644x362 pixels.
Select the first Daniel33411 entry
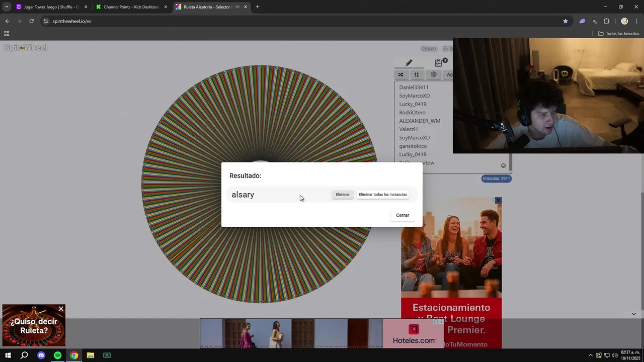click(x=414, y=87)
